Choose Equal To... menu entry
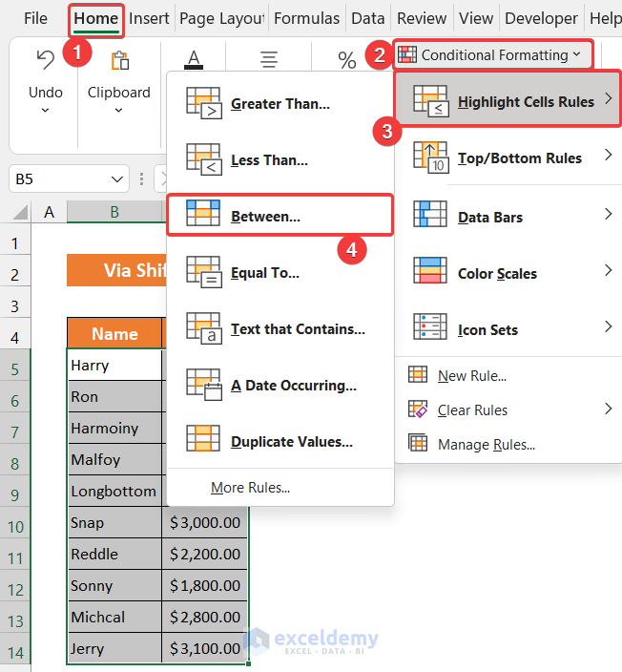The width and height of the screenshot is (622, 672). (x=280, y=273)
